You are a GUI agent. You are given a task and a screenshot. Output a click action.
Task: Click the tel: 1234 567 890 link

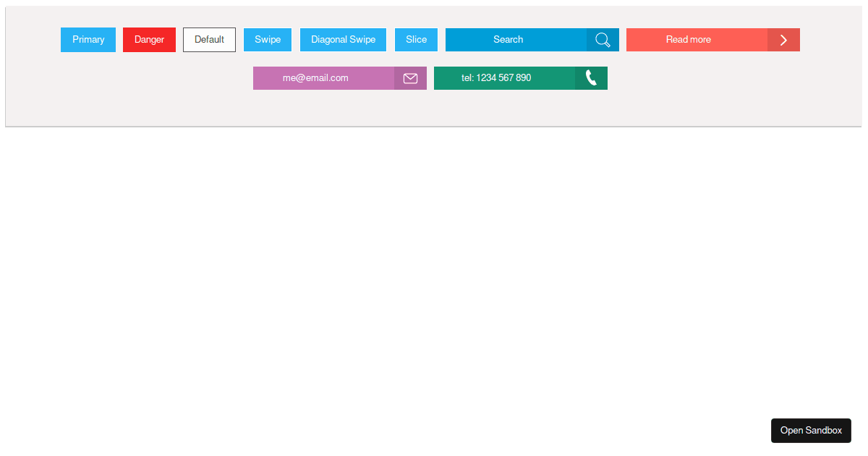pos(503,77)
